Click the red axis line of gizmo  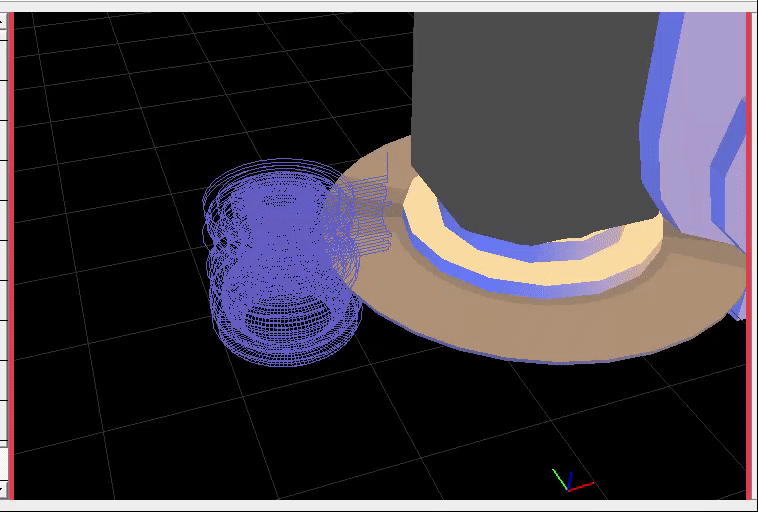583,486
